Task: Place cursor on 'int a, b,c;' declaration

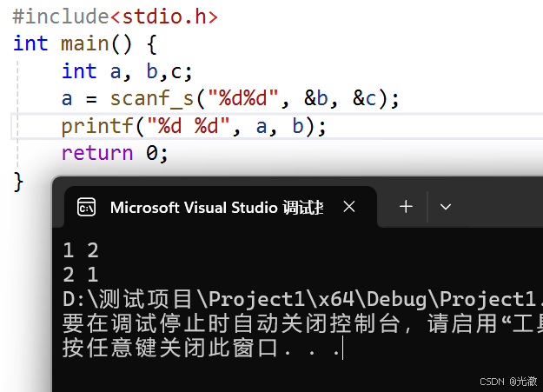Action: point(127,72)
